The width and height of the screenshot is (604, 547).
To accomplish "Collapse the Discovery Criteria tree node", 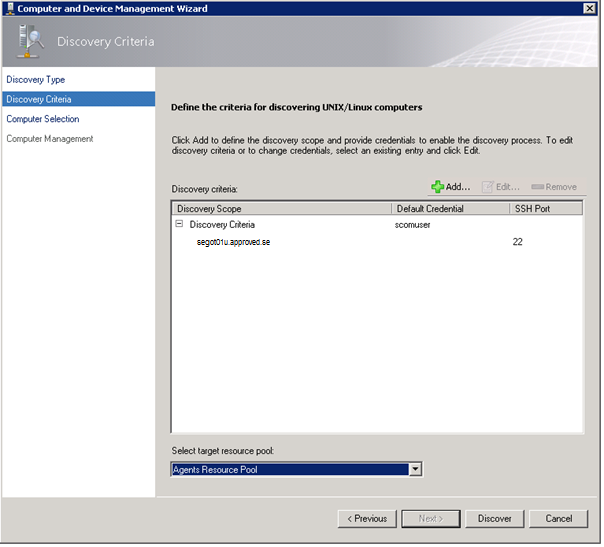I will pos(179,225).
